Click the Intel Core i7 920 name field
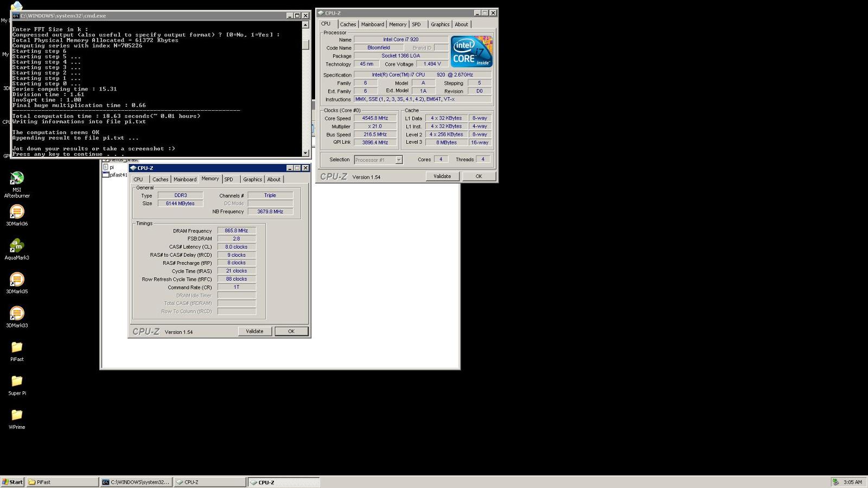The height and width of the screenshot is (488, 868). click(x=401, y=40)
